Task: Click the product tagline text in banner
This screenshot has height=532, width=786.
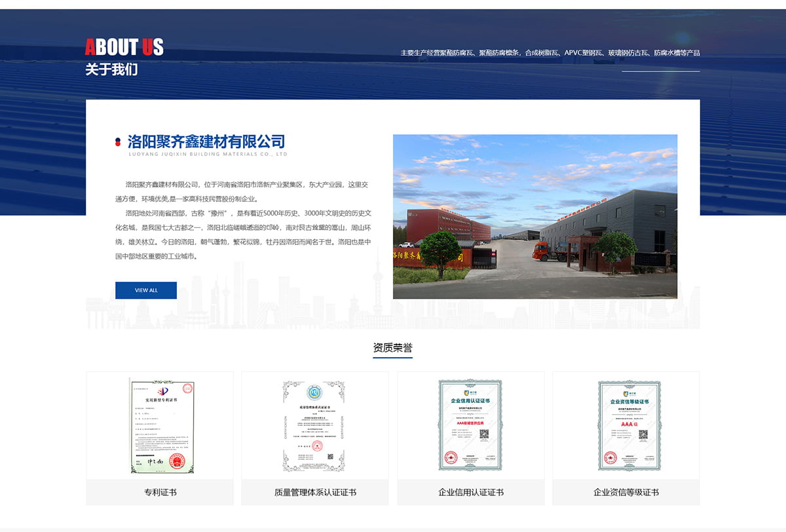Action: point(550,52)
